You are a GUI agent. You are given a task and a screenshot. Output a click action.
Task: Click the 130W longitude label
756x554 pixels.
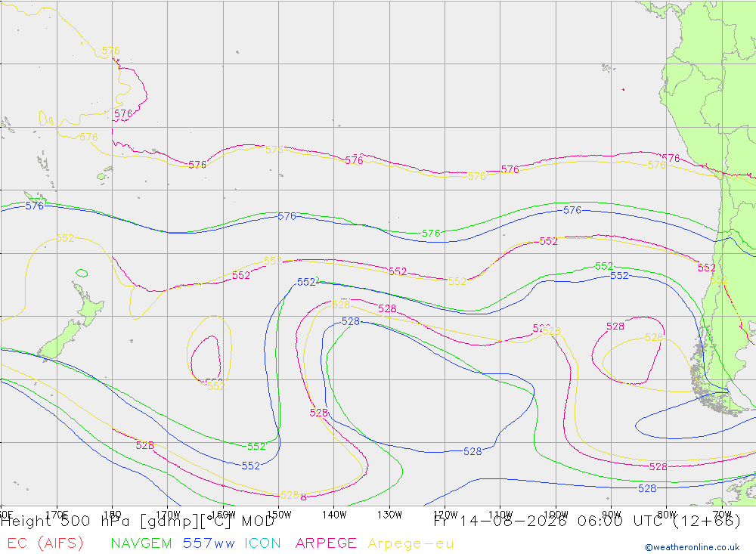click(x=389, y=515)
